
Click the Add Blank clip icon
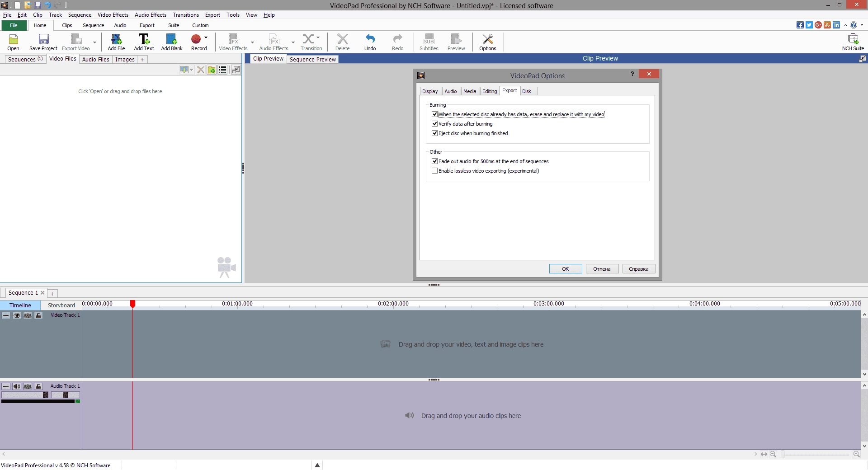[x=172, y=39]
